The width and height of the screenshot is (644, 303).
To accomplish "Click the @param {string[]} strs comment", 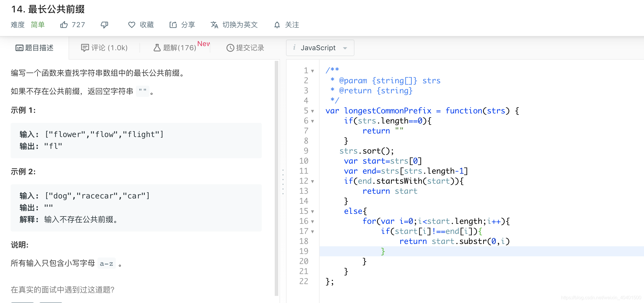I will click(390, 81).
